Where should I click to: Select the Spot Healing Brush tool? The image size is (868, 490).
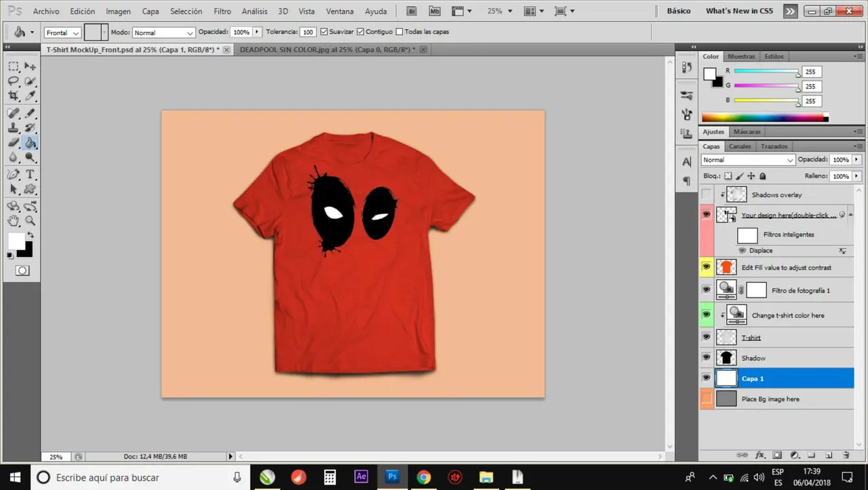(x=14, y=113)
